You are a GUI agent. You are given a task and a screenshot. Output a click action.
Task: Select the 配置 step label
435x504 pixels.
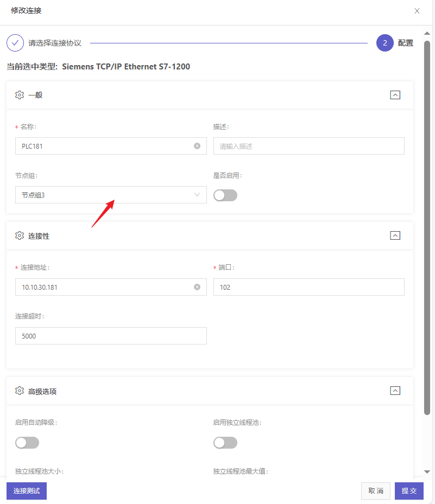pos(405,43)
